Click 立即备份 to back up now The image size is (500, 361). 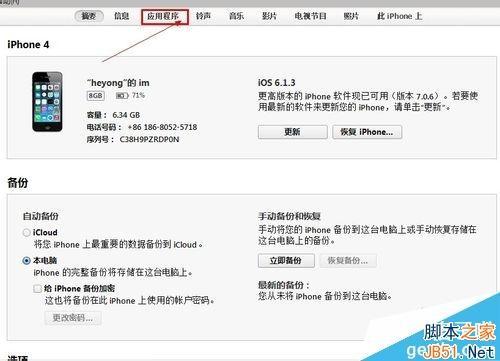(x=286, y=261)
